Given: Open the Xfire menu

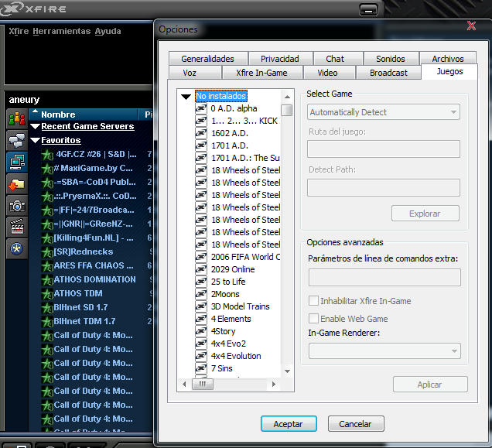Looking at the screenshot, I should pos(19,31).
